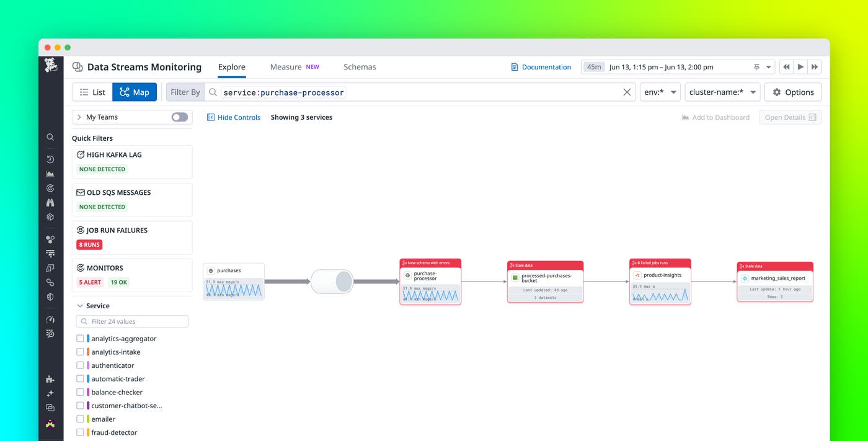
Task: Click the security shield icon in sidebar
Action: [50, 296]
